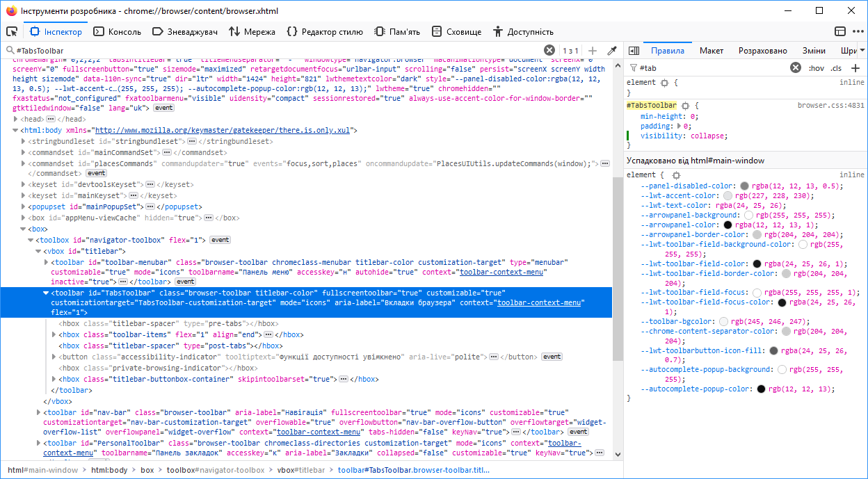Collapse the vbox titlebar node
This screenshot has height=479, width=868.
(39, 251)
